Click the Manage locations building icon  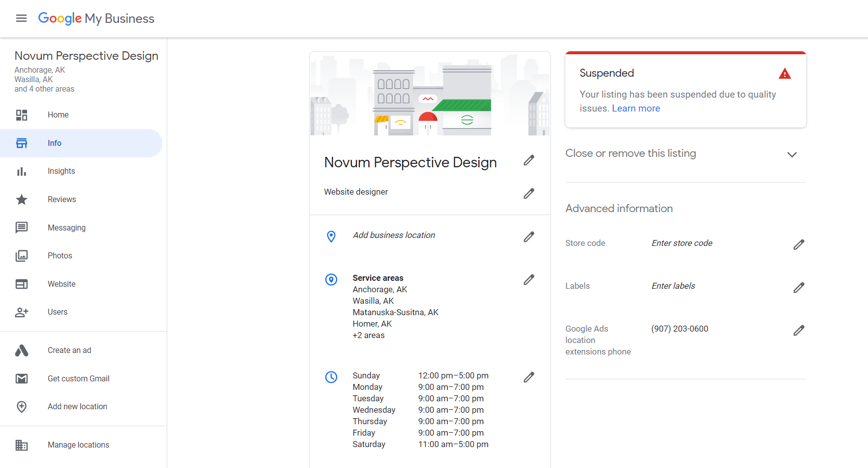coord(22,445)
